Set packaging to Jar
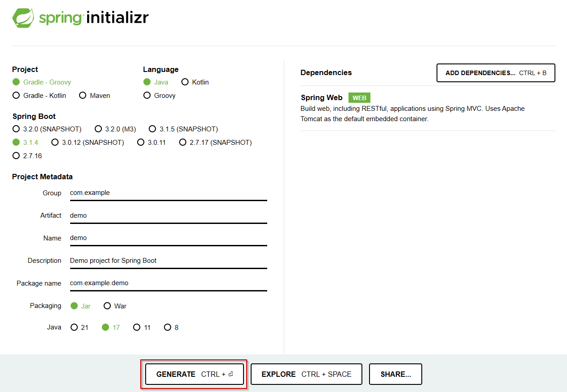The image size is (567, 392). [x=80, y=306]
